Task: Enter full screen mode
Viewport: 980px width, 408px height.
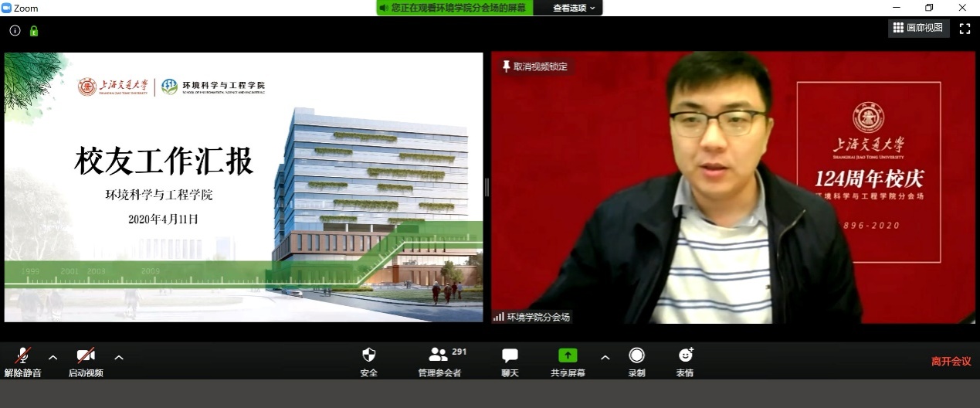Action: 965,29
